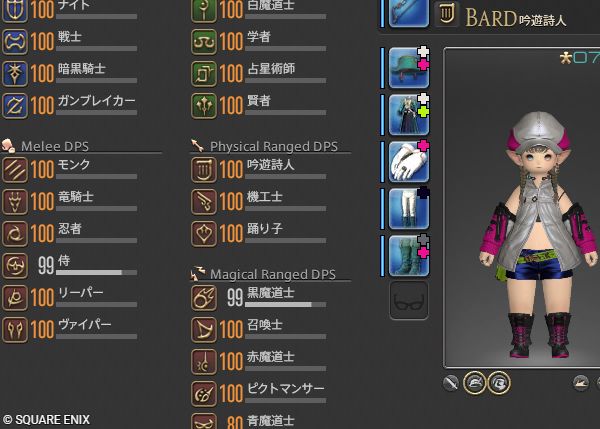Open the white pants leg gear slot
Image resolution: width=600 pixels, height=429 pixels.
click(x=409, y=209)
